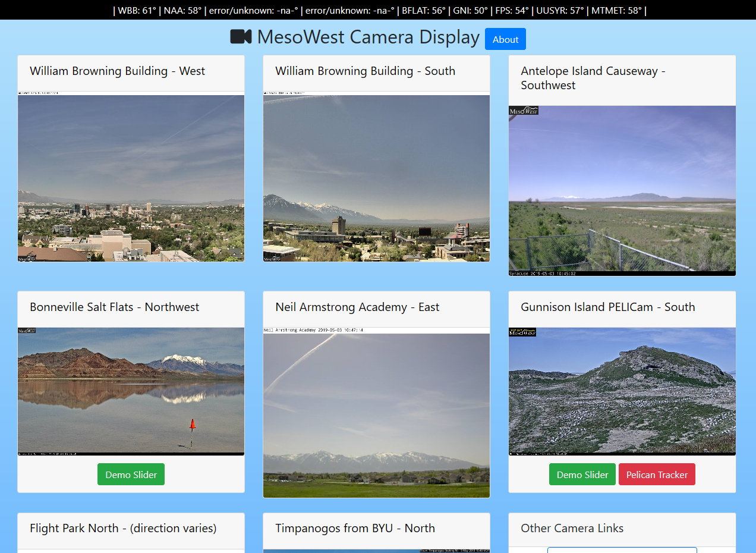This screenshot has width=756, height=553.
Task: Click the 'MesoWest Camera Display' title text
Action: click(x=368, y=37)
